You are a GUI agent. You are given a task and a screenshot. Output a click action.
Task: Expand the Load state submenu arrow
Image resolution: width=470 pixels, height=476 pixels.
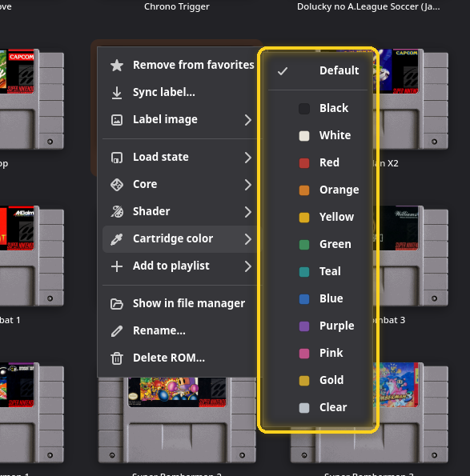click(248, 158)
